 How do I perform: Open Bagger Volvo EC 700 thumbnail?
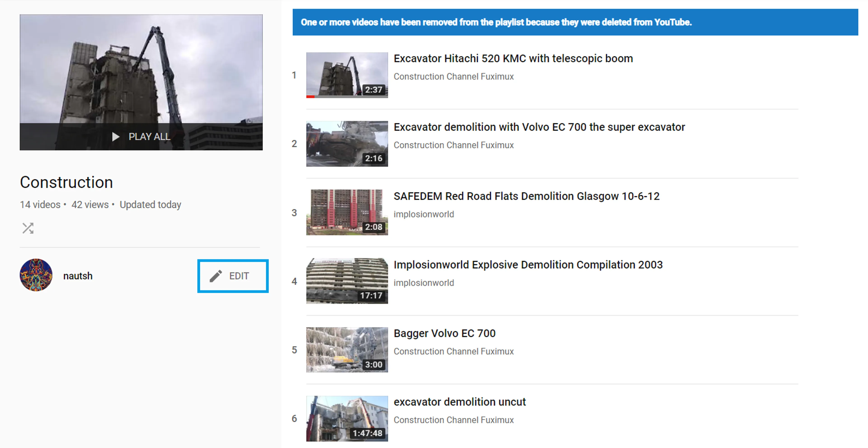[347, 350]
